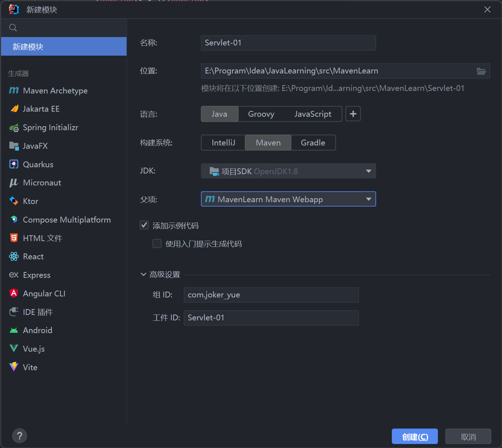Click the 取消 button
502x448 pixels.
tap(468, 437)
